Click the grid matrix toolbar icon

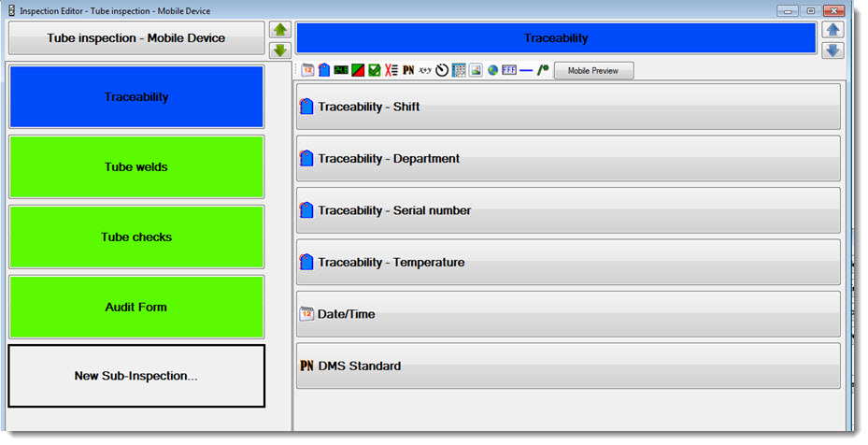click(x=459, y=70)
